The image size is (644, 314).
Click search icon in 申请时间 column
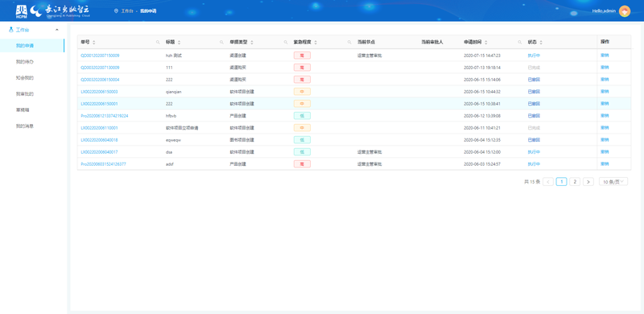tap(520, 43)
